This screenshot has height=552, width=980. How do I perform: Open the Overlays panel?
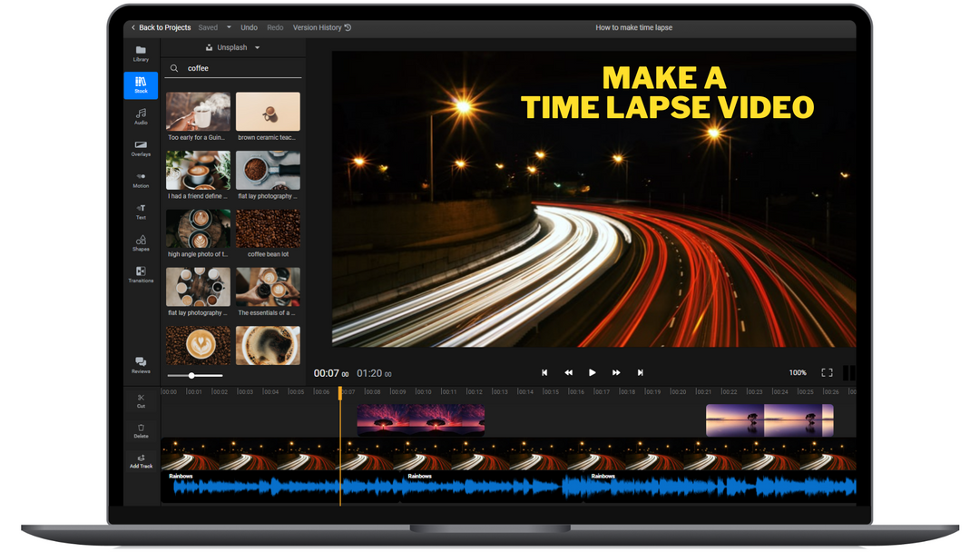(x=141, y=148)
